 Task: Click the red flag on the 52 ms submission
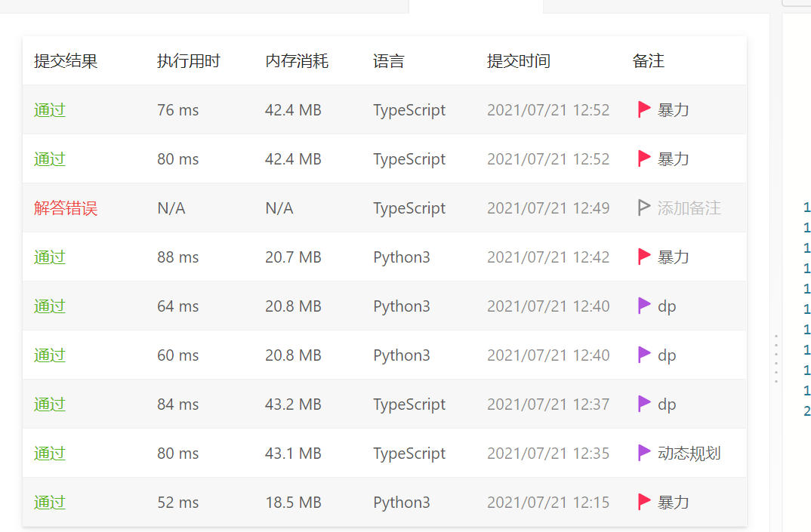pyautogui.click(x=644, y=502)
